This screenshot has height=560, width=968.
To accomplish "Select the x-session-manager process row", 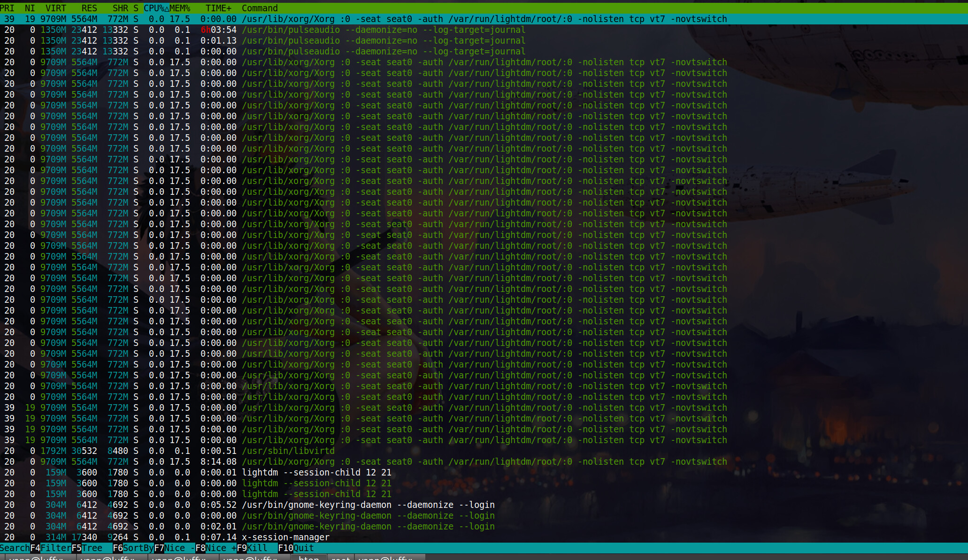I will coord(484,537).
